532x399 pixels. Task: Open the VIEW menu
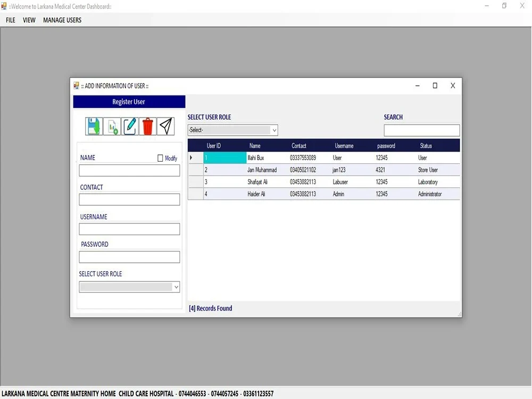tap(29, 20)
